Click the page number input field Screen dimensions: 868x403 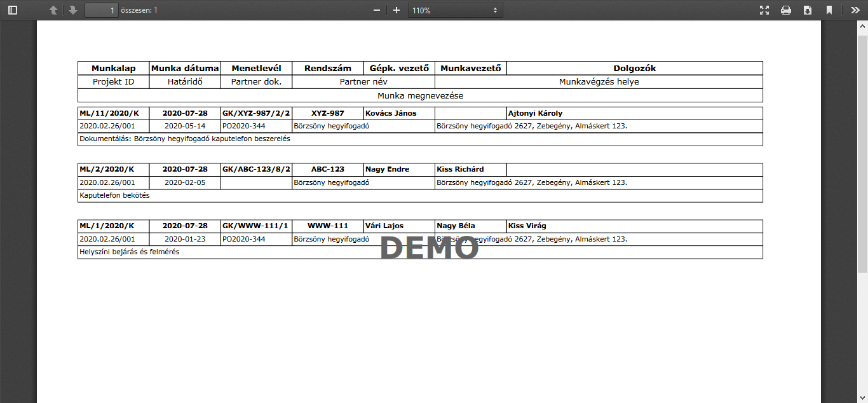click(x=102, y=10)
